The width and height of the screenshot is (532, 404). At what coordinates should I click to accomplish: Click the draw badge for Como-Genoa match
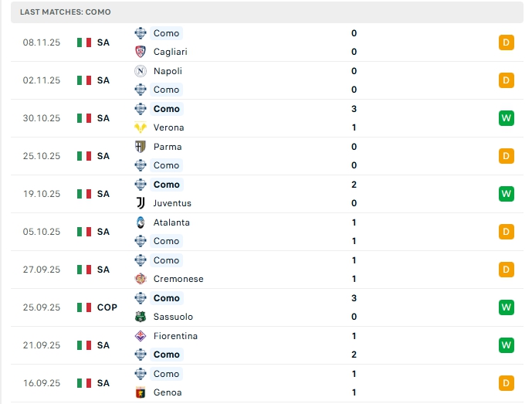coord(506,383)
